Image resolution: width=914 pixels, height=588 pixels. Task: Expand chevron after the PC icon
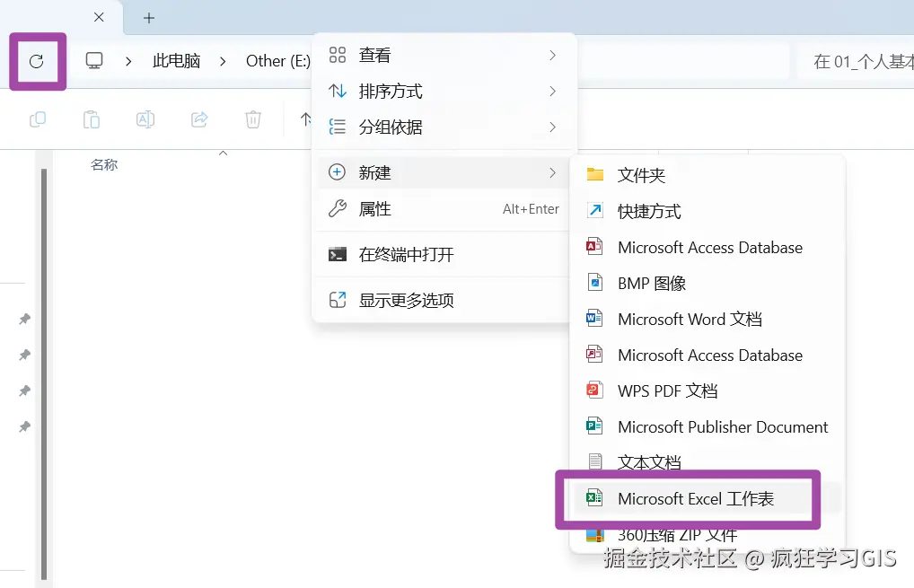click(x=128, y=61)
